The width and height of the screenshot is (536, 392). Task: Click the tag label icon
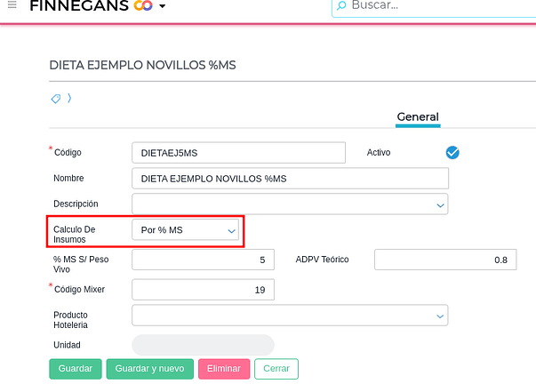coord(56,99)
